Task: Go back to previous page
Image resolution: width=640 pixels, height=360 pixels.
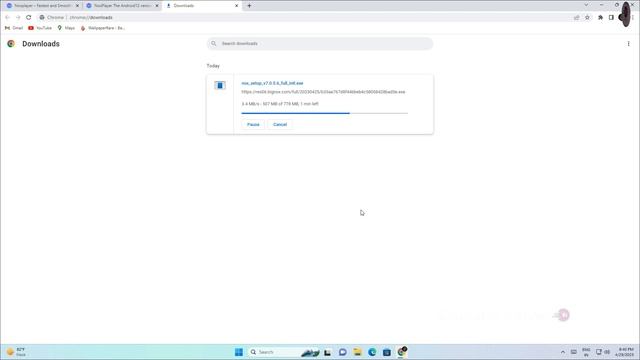Action: pyautogui.click(x=7, y=18)
